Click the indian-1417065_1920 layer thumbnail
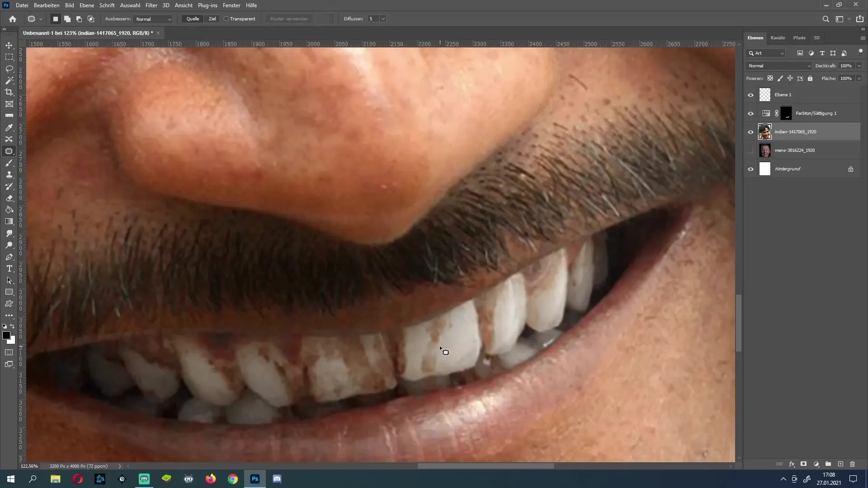Image resolution: width=868 pixels, height=488 pixels. click(765, 131)
